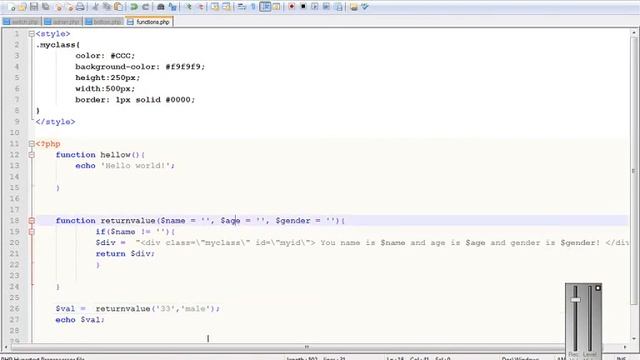The width and height of the screenshot is (640, 360).
Task: Click the Stop recording macro icon
Action: pyautogui.click(x=303, y=7)
